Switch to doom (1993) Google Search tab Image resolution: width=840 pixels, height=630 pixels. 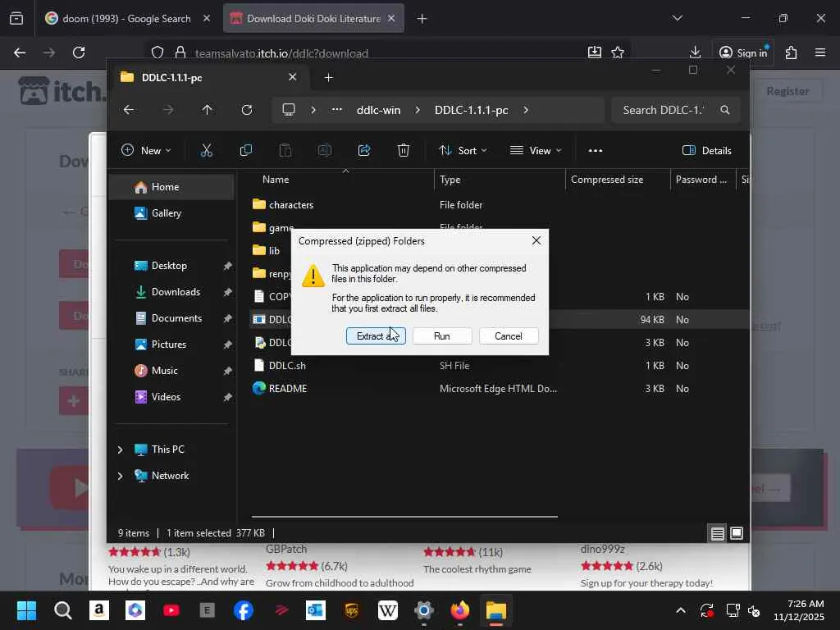[x=127, y=19]
